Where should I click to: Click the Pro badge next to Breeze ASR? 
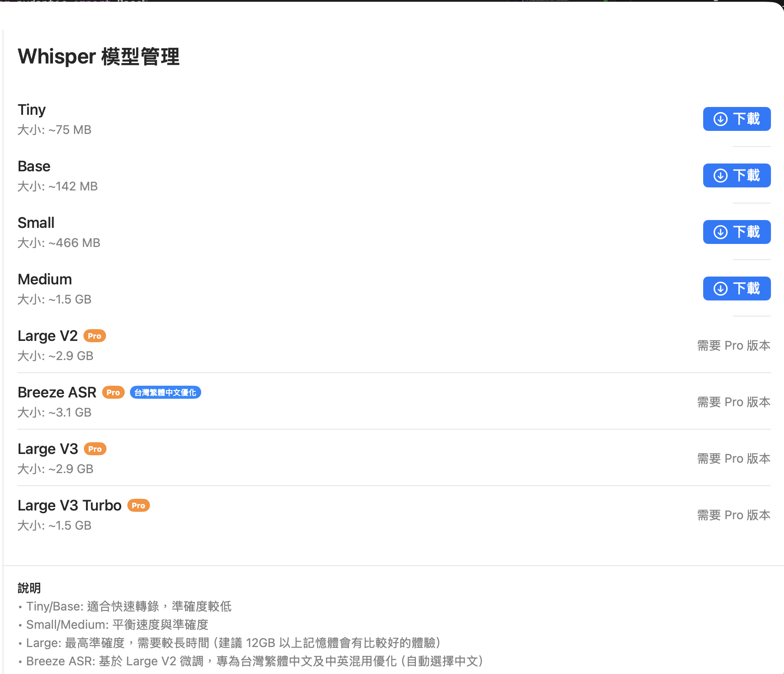click(113, 393)
